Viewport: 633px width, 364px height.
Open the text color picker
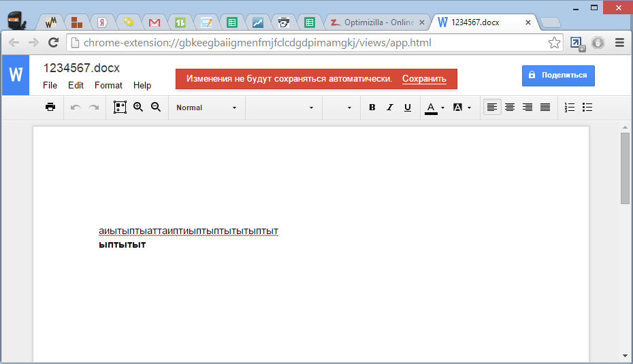pos(434,107)
